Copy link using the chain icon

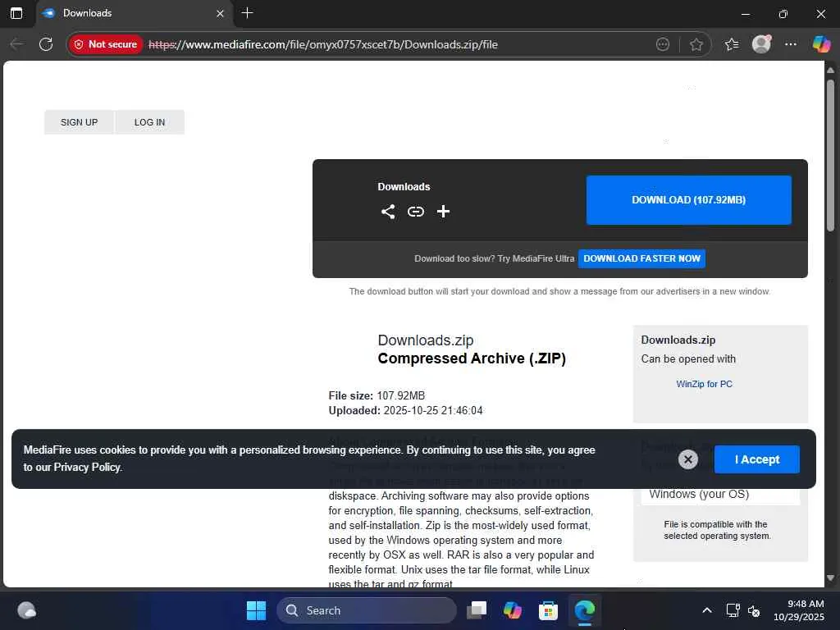pos(416,212)
